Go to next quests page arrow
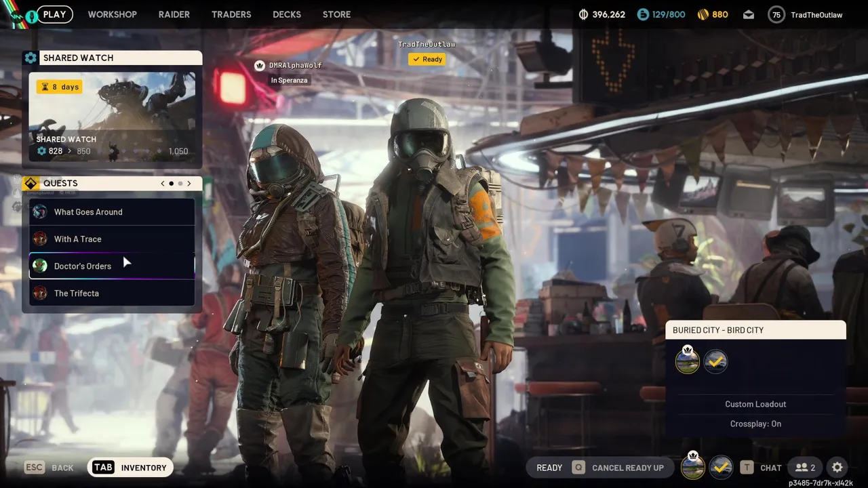 coord(189,183)
